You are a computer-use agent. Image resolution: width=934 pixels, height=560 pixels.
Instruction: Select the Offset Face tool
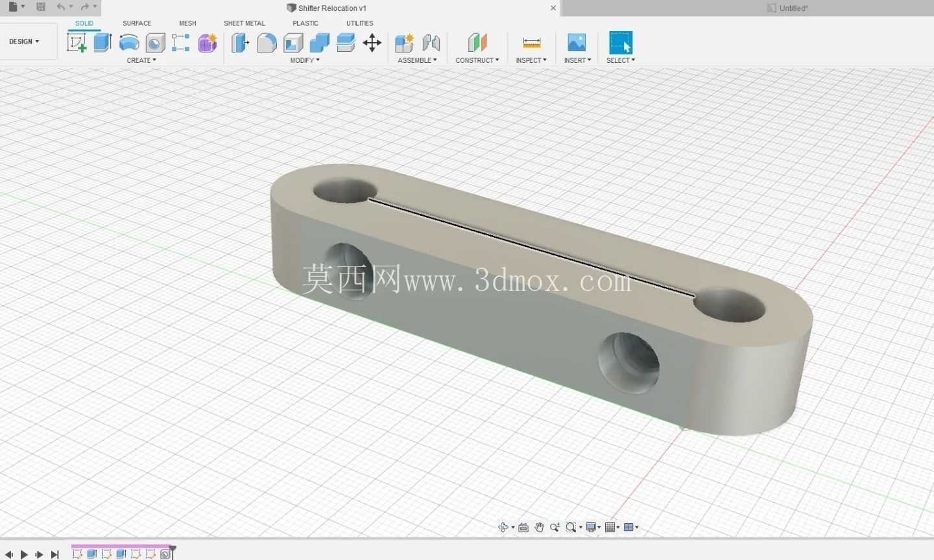point(346,43)
